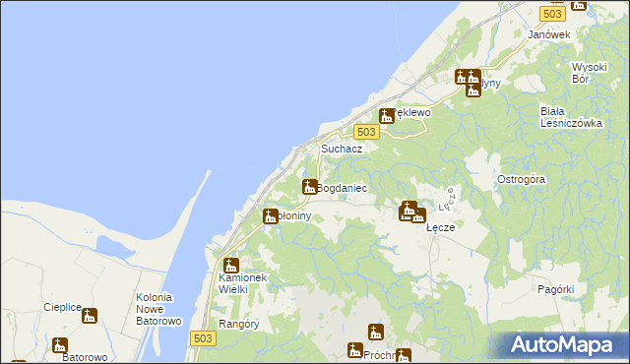The image size is (630, 364).
Task: Select the Kamionek Wielki label
Action: [x=242, y=283]
